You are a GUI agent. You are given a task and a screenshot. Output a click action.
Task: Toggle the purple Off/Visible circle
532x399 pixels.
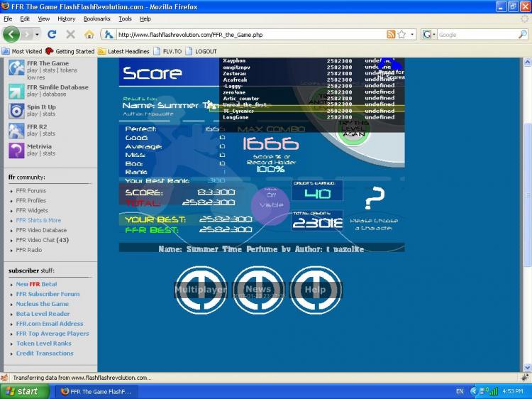[x=270, y=206]
